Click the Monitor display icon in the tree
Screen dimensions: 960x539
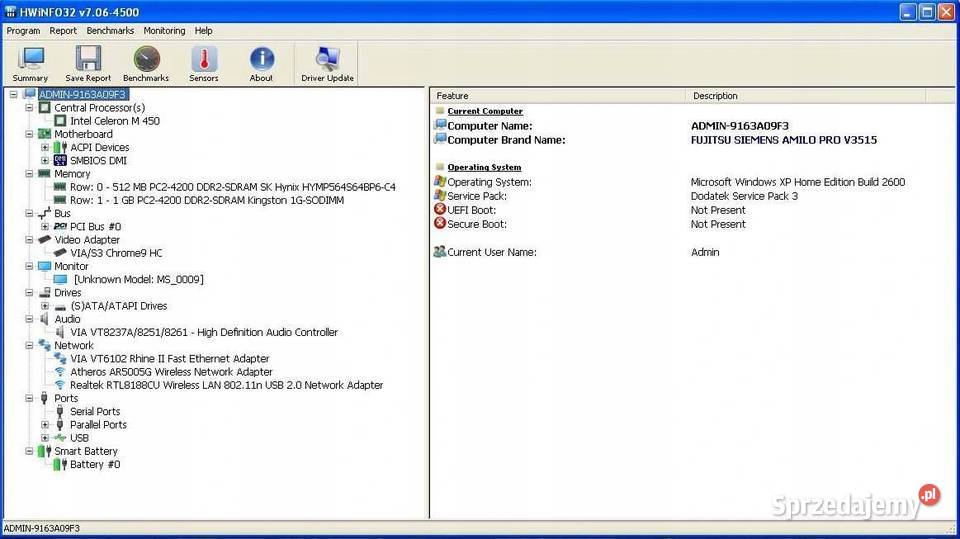pos(45,266)
